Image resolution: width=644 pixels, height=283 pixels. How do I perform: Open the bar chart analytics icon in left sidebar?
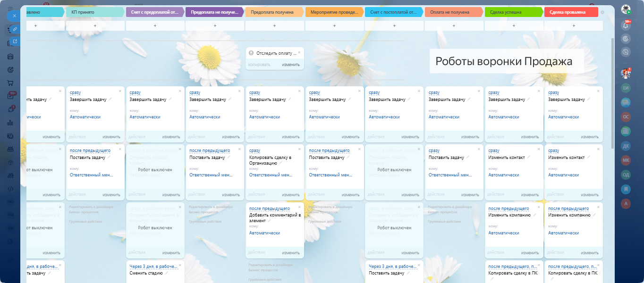(10, 123)
